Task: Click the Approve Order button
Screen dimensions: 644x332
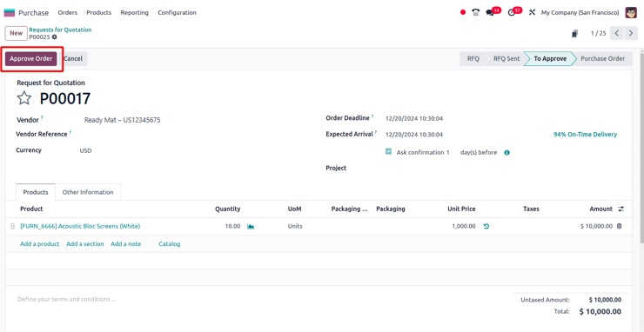Action: click(x=30, y=59)
